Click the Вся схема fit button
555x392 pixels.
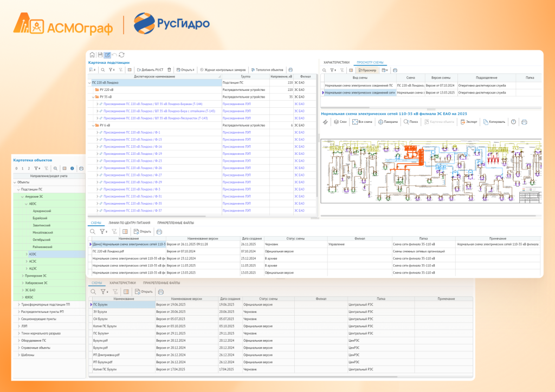[362, 122]
